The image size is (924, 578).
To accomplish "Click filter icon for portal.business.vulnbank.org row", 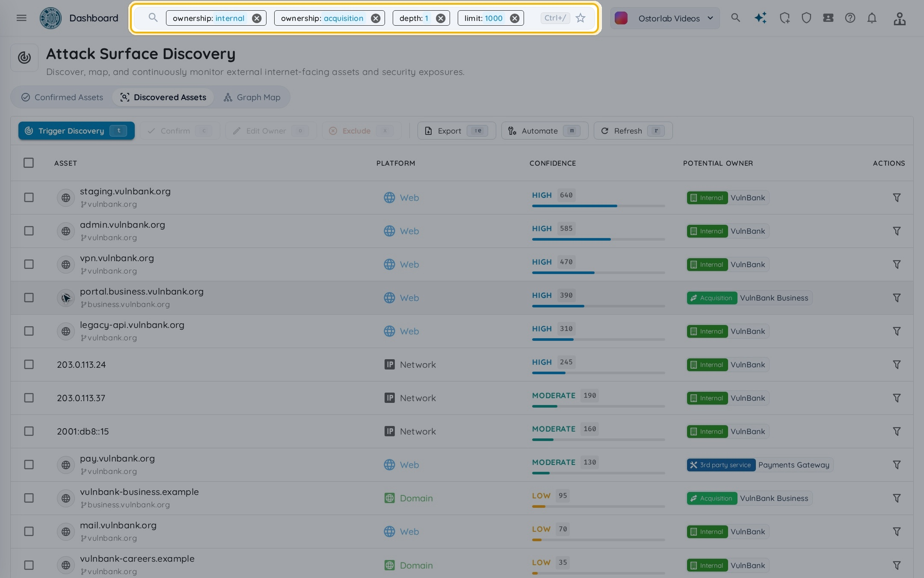I will click(x=897, y=298).
